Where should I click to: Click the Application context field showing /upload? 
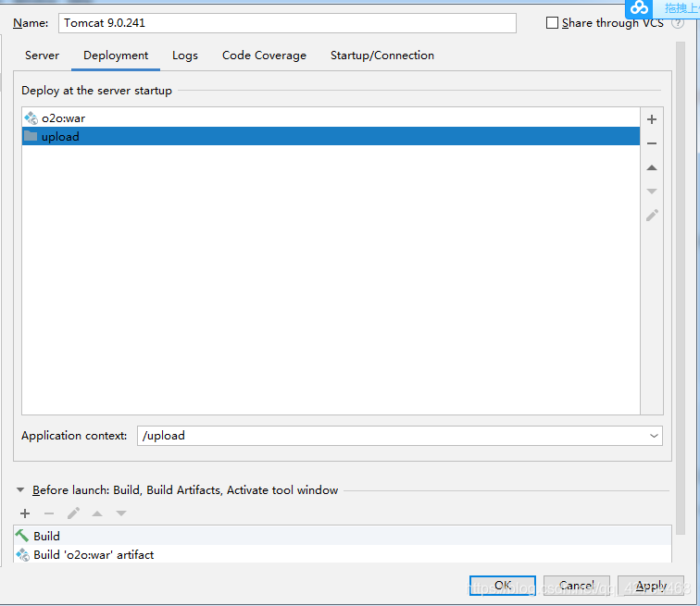click(x=400, y=436)
